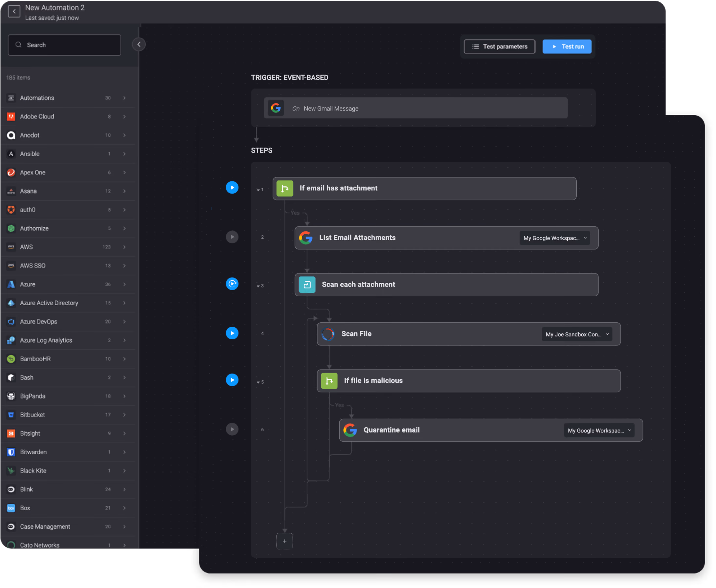This screenshot has height=588, width=716.
Task: Run step 4 Scan File with play button
Action: coord(232,334)
